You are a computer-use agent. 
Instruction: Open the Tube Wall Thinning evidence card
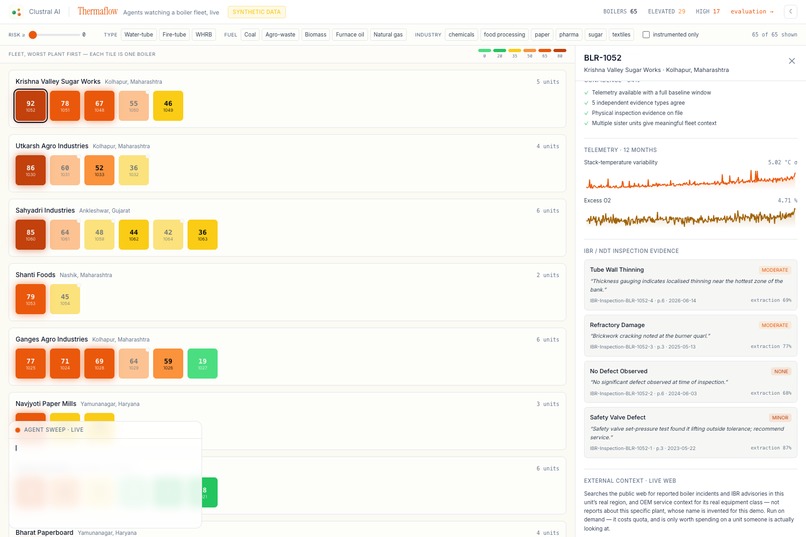click(690, 285)
